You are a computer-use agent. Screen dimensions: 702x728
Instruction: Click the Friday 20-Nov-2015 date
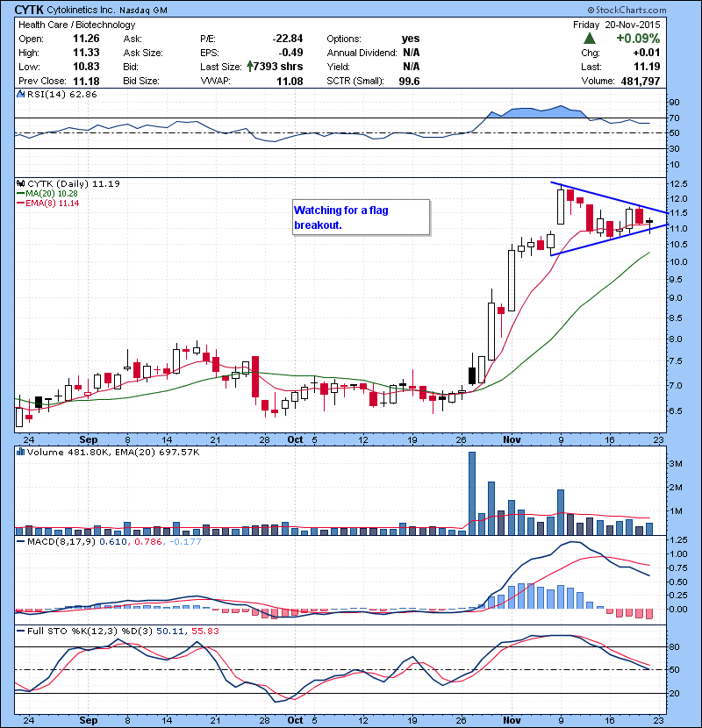click(617, 25)
